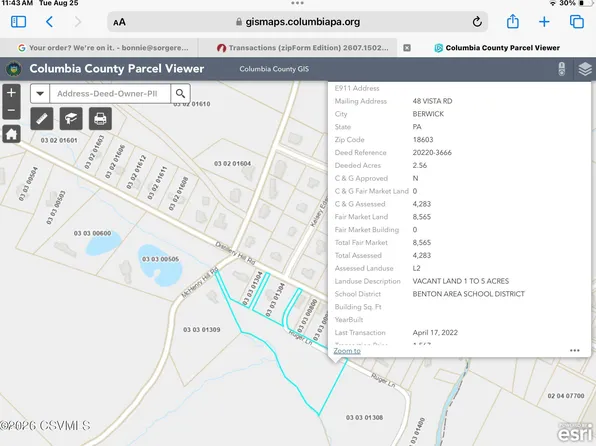Screen dimensions: 596x446
Task: Open the AA reader options
Action: [x=119, y=22]
